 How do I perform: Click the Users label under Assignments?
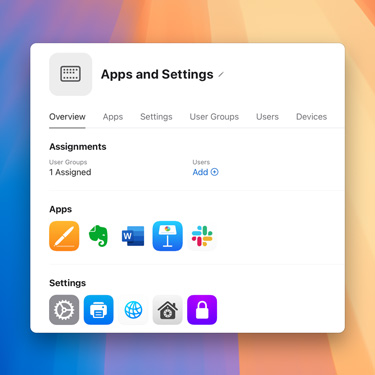(201, 162)
